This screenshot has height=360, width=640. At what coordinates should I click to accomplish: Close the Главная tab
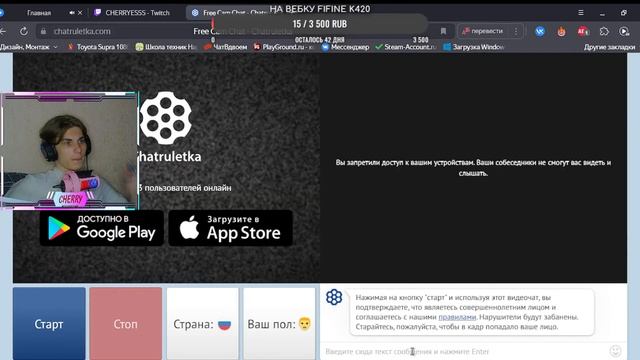point(80,13)
